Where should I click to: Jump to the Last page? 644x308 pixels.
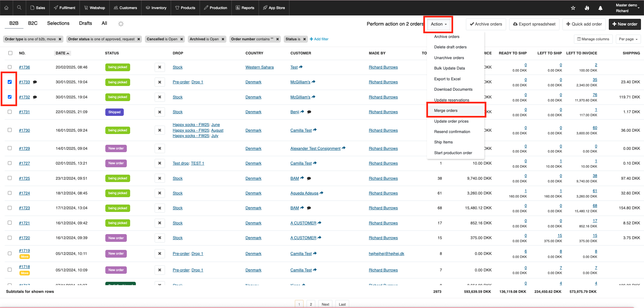click(342, 304)
